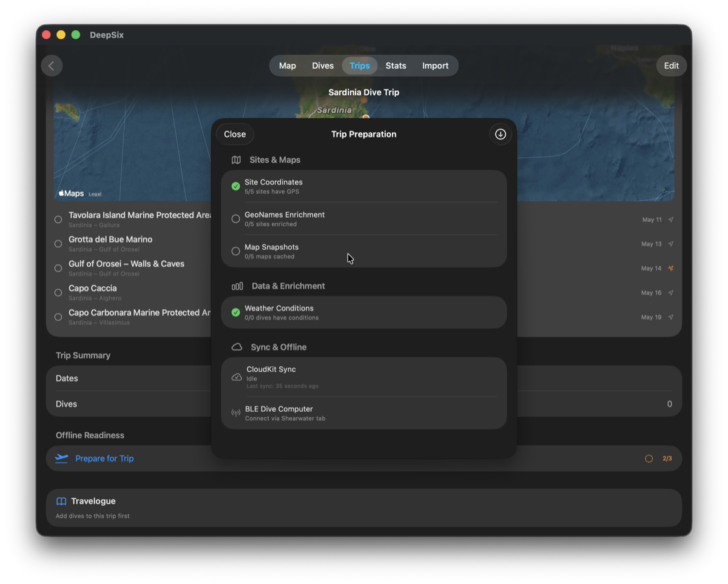The image size is (728, 584).
Task: Select the Tavolara Island radio circle
Action: pyautogui.click(x=58, y=220)
